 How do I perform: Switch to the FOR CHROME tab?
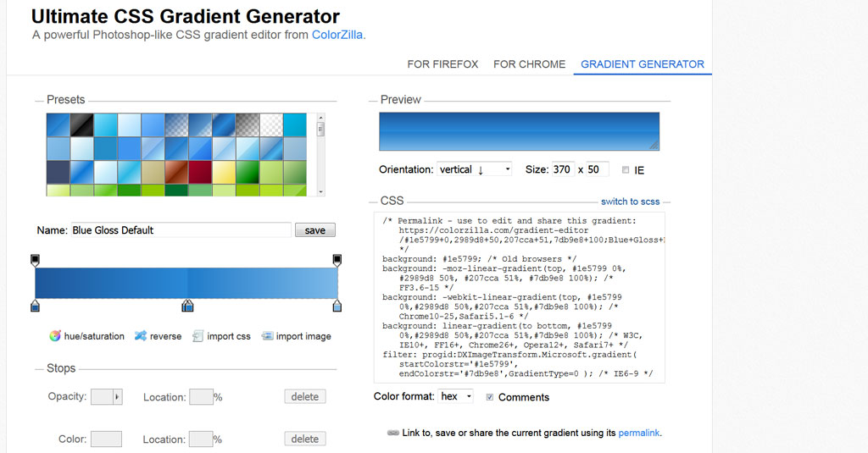[x=529, y=64]
